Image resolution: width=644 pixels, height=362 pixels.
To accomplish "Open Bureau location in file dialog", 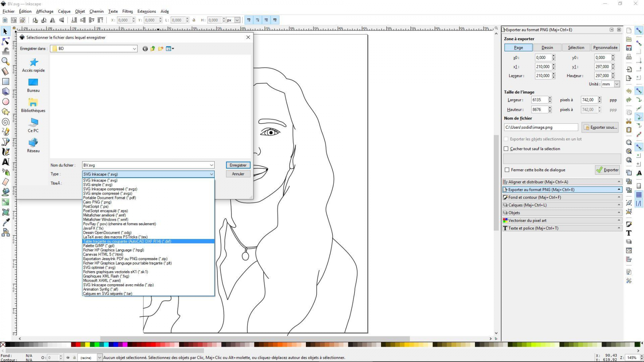I will pyautogui.click(x=33, y=85).
